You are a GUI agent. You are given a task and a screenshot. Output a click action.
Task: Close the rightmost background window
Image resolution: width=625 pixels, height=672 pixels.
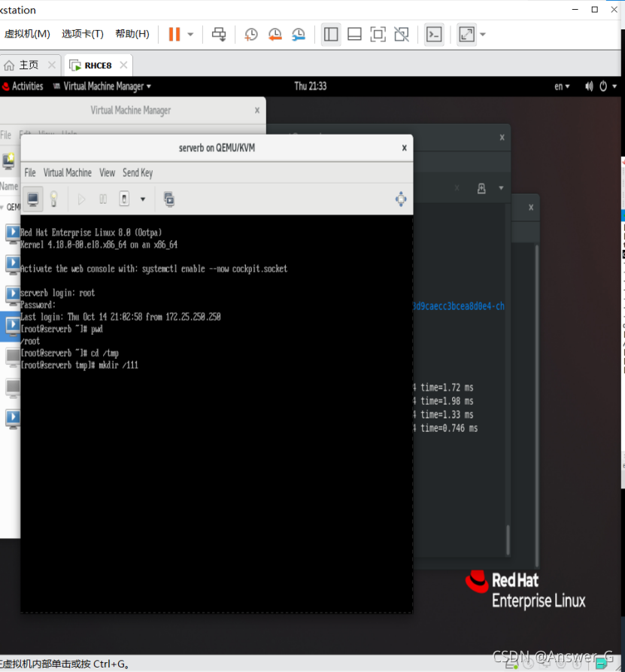(531, 208)
